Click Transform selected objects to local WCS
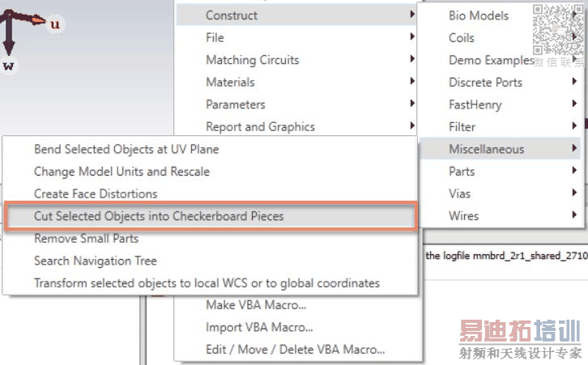 pos(207,283)
